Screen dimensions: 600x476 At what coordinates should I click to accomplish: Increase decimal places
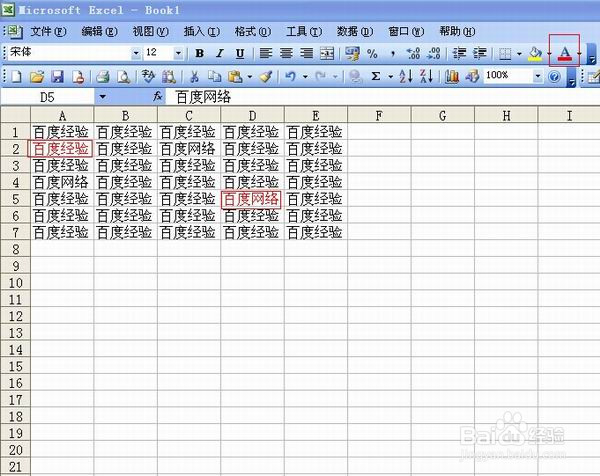pos(413,54)
